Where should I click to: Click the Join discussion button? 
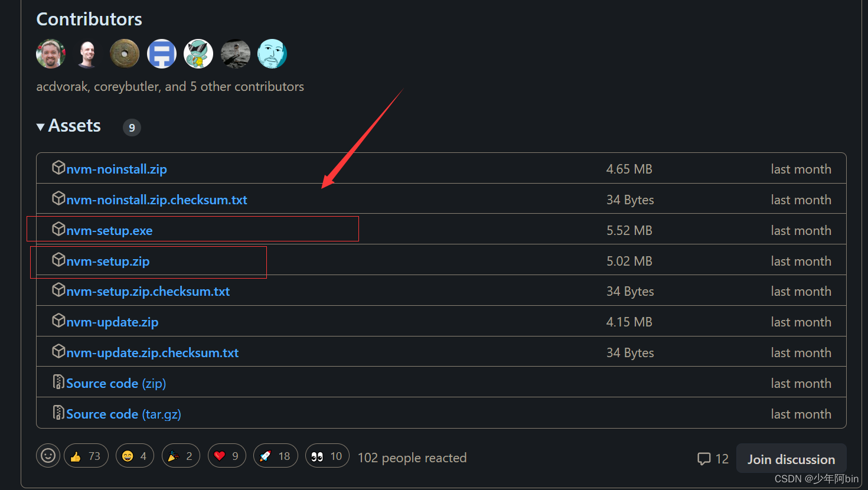791,459
